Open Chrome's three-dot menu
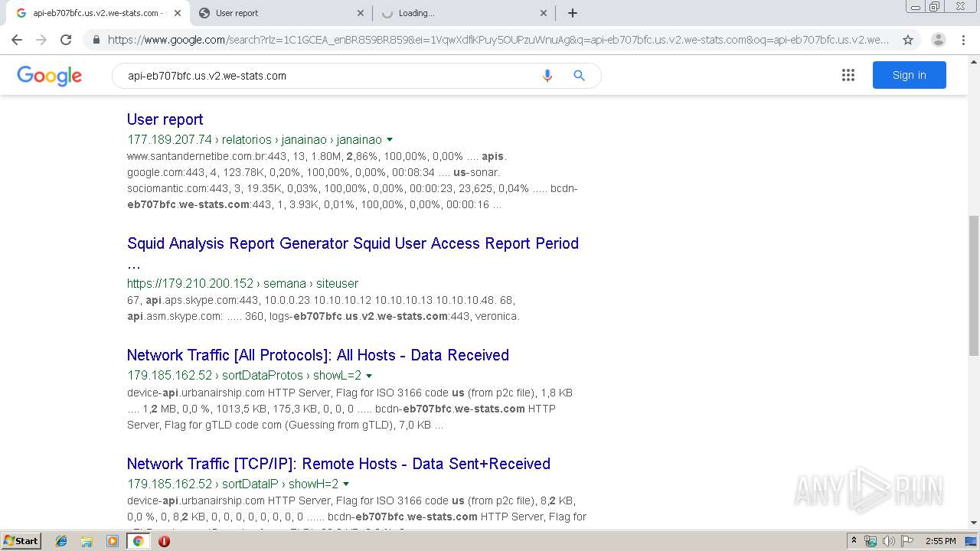 click(x=963, y=40)
